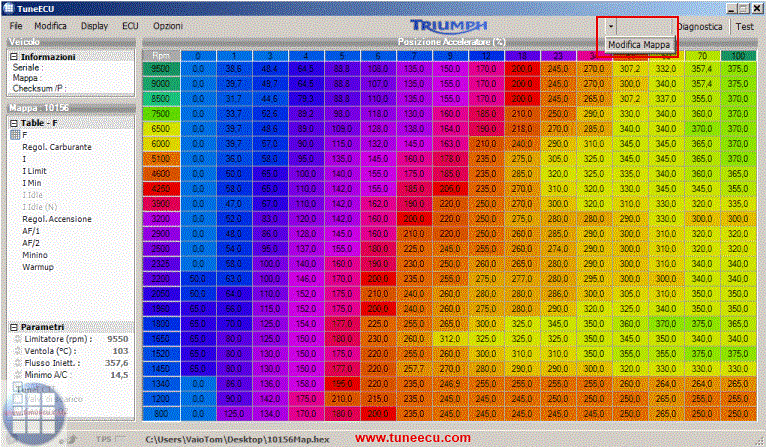Click the 10156Map.hex file path in status bar
This screenshot has width=766, height=447.
click(238, 439)
